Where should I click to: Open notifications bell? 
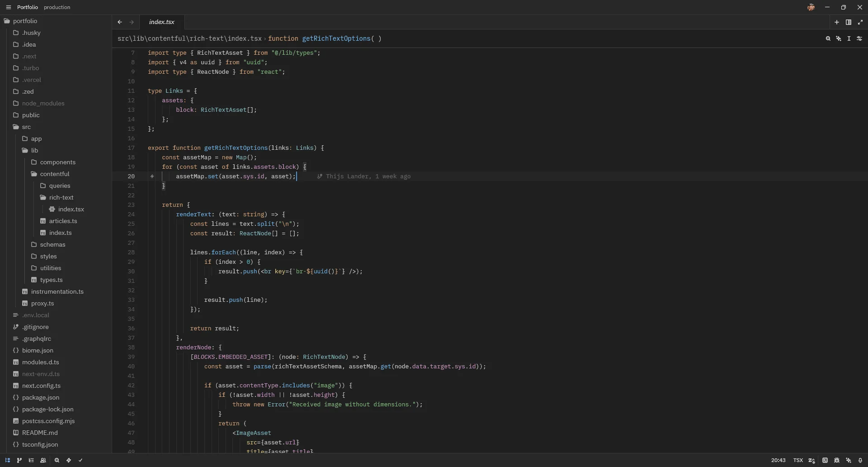pos(860,460)
